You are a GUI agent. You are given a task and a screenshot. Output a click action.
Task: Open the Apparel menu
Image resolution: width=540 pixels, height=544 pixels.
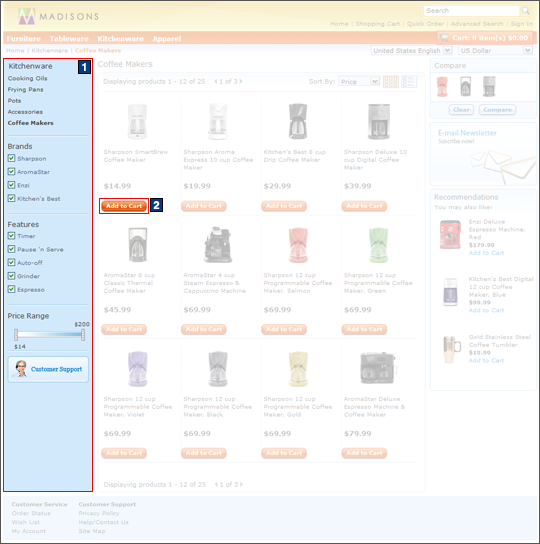click(167, 39)
